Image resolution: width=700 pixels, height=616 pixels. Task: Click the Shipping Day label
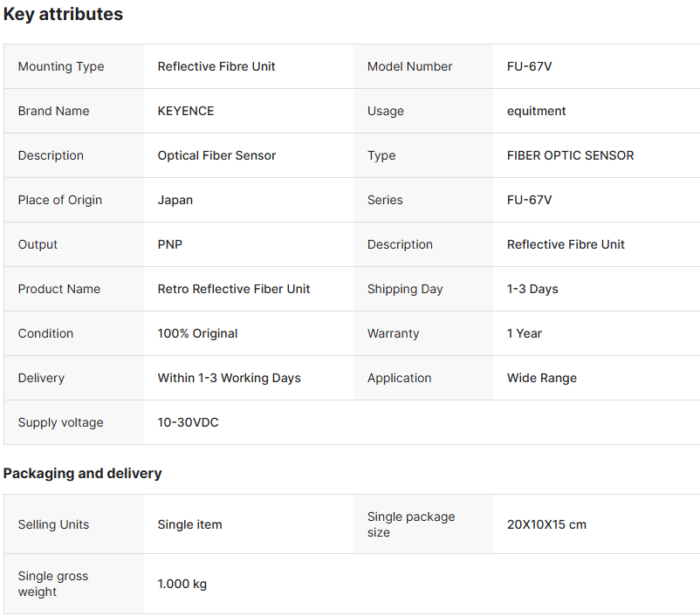point(405,289)
